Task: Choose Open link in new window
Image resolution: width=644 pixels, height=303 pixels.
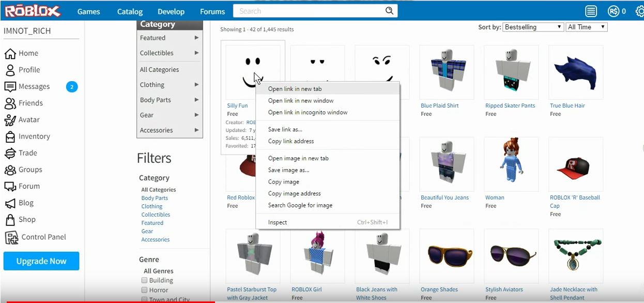Action: click(x=328, y=101)
